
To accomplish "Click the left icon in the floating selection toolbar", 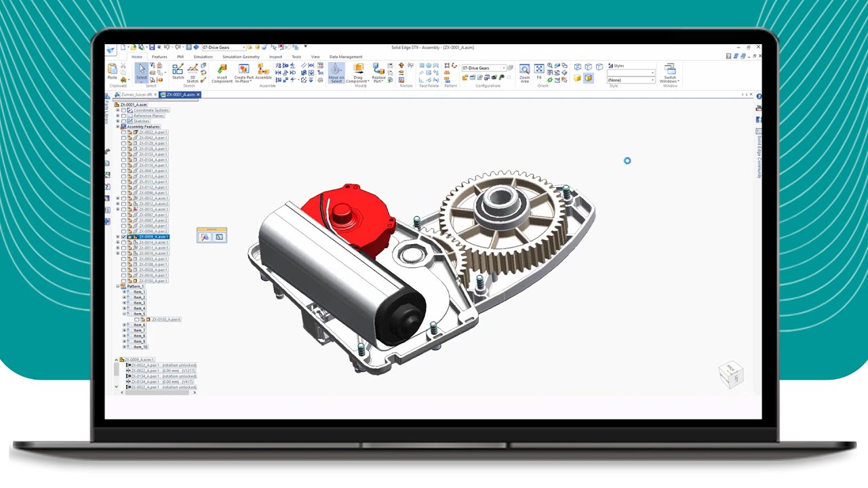I will pyautogui.click(x=204, y=237).
